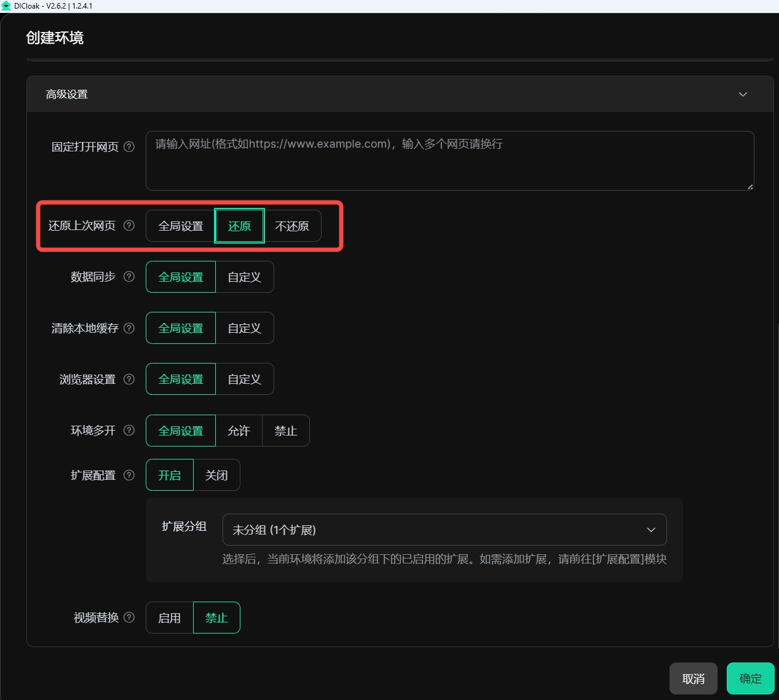Open the 扩展分组 dropdown 未分组
This screenshot has height=700, width=779.
coord(445,530)
